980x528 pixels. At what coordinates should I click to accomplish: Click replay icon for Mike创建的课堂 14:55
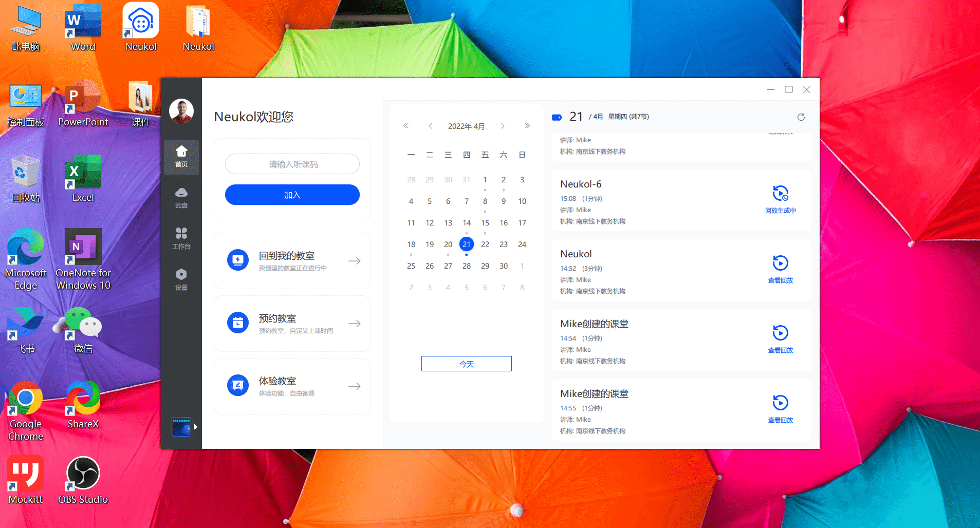(x=781, y=403)
